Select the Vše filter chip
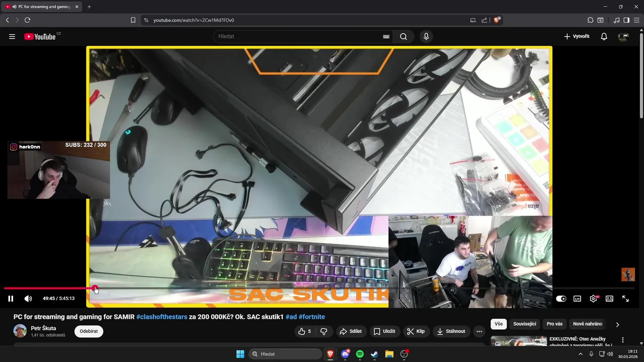644x362 pixels. [x=499, y=324]
